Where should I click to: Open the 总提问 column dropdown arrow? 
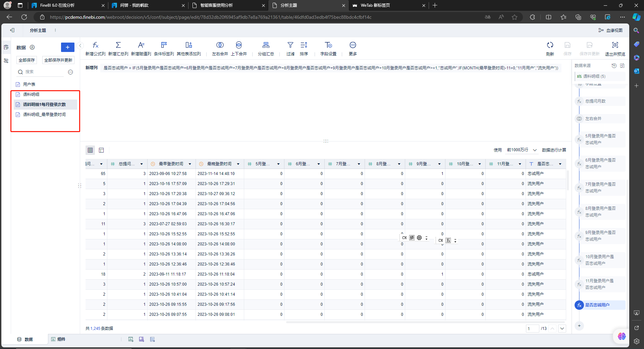pyautogui.click(x=142, y=164)
